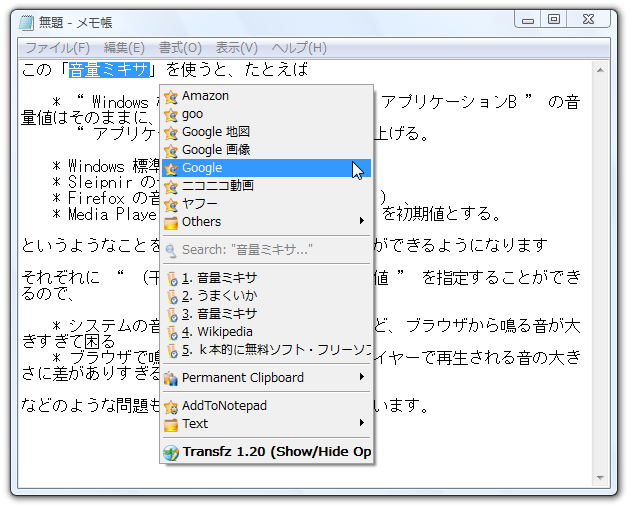Open the 書式(O) menu
629x508 pixels.
180,48
